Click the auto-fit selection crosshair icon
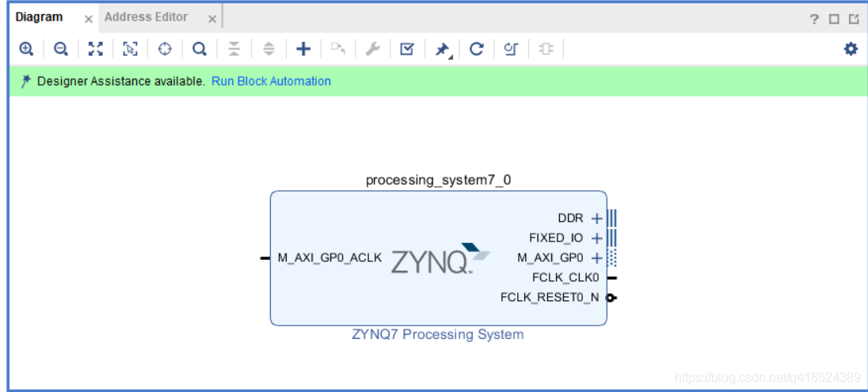The width and height of the screenshot is (868, 392). (x=165, y=49)
